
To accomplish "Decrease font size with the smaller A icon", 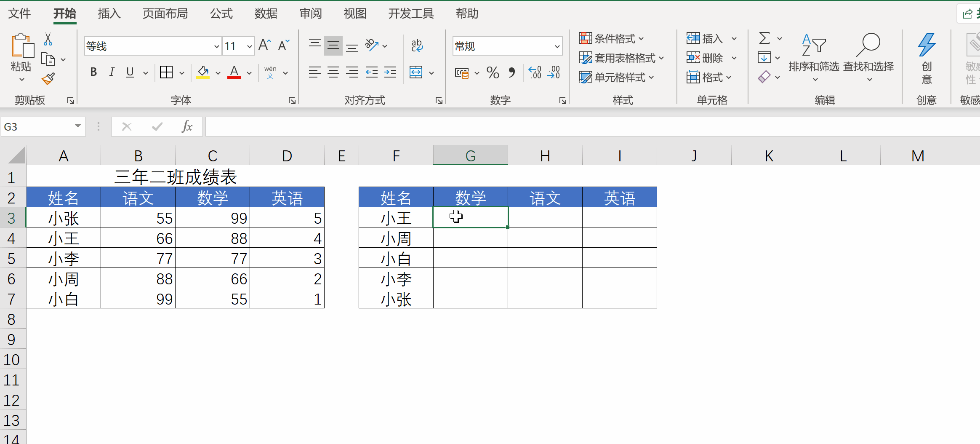I will coord(284,45).
